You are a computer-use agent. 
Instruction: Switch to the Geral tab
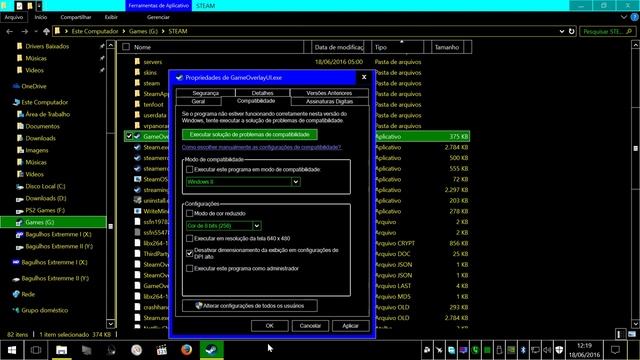tap(198, 101)
